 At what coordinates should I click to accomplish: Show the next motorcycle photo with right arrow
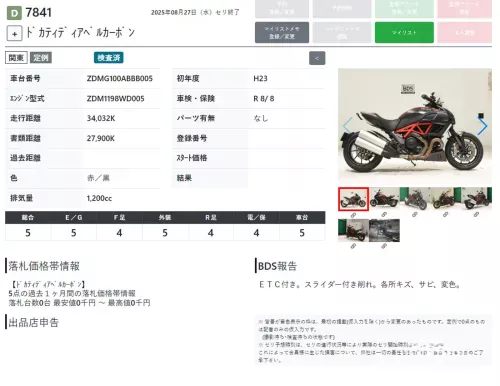(x=482, y=126)
